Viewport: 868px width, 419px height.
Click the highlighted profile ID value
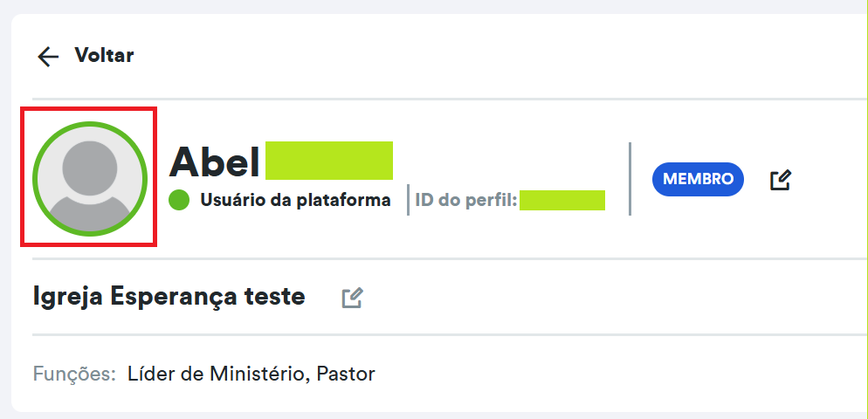point(561,200)
